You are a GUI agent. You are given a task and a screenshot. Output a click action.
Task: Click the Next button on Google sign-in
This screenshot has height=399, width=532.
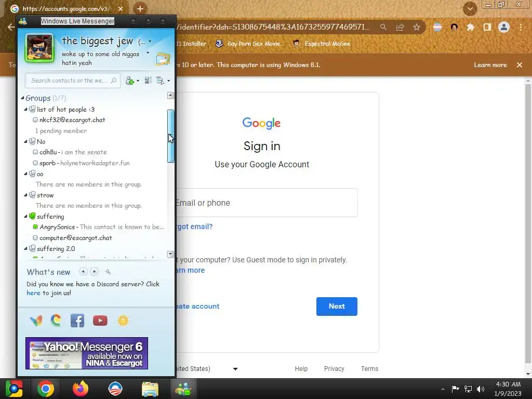tap(337, 307)
